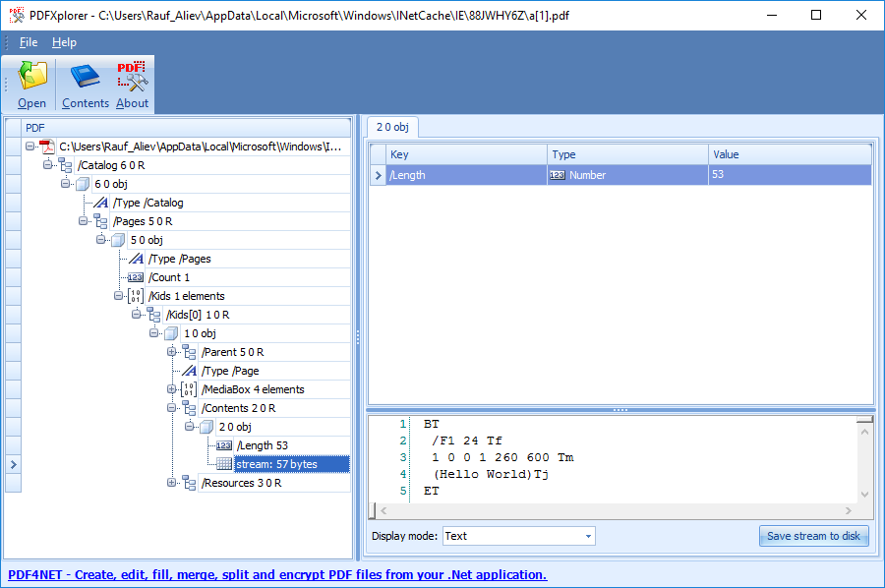Collapse the 6 0 obj node
The image size is (885, 588).
[x=66, y=184]
